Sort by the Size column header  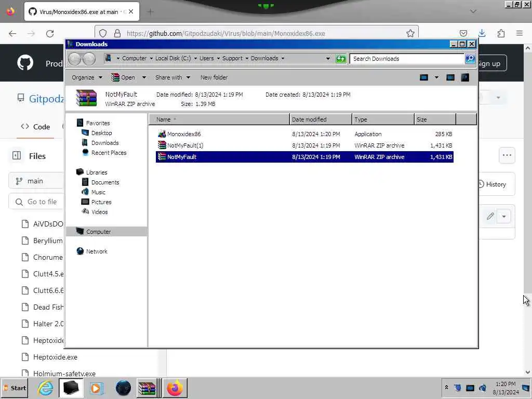[x=435, y=119]
